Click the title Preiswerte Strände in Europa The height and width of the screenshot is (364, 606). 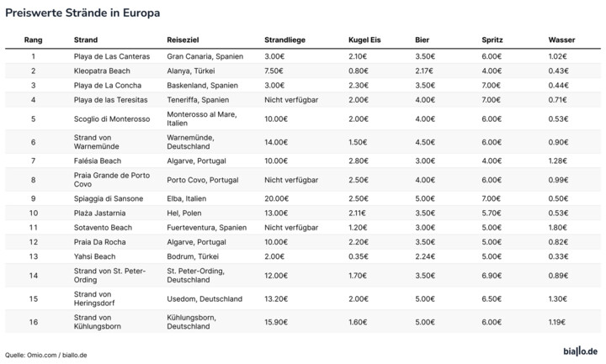point(83,14)
